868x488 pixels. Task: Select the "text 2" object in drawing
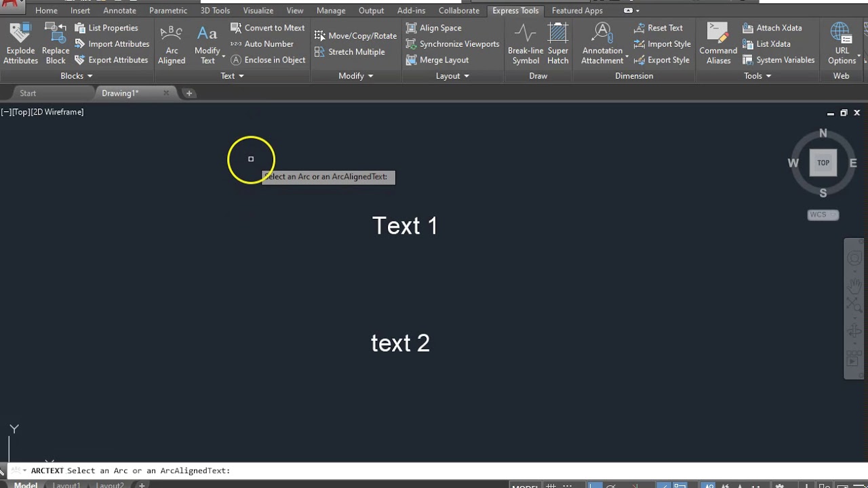click(400, 343)
